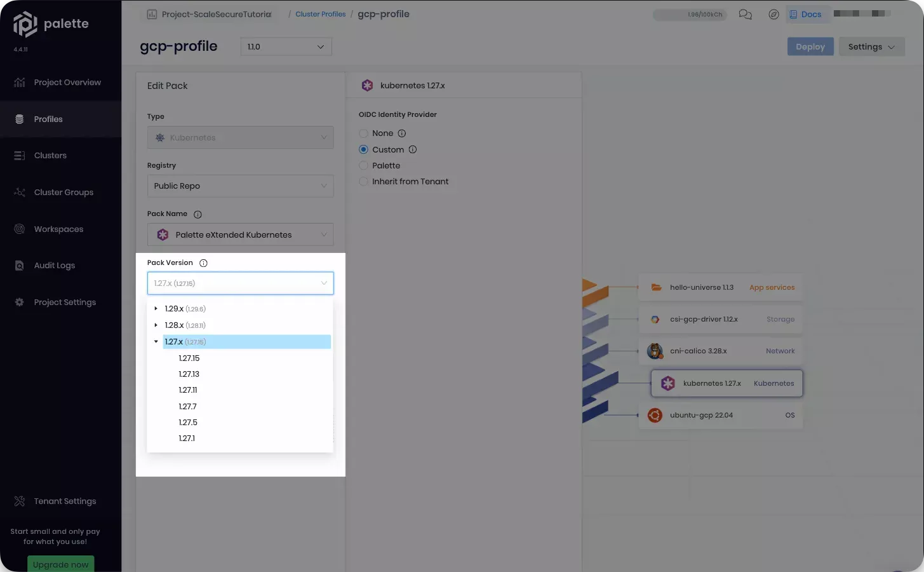Click the ubuntu-gcp Ubuntu icon
Viewport: 924px width, 572px height.
[x=655, y=416]
